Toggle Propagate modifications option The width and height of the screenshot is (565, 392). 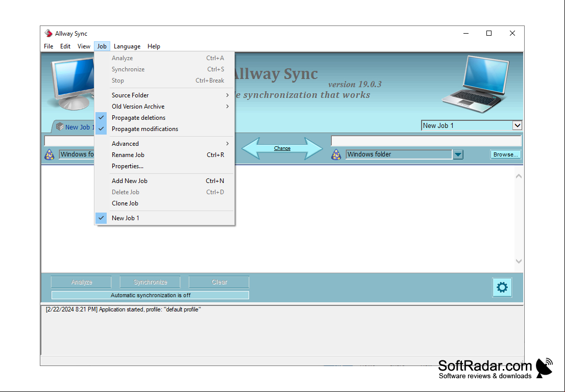[x=165, y=129]
